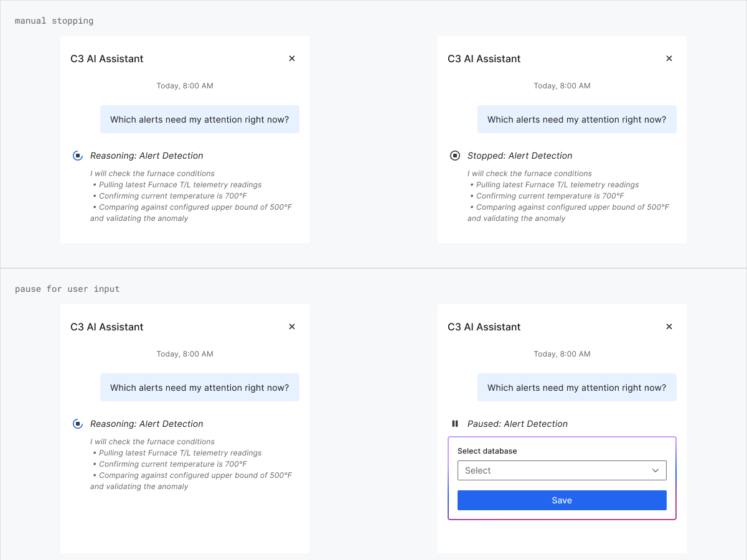This screenshot has height=560, width=747.
Task: Click the 'C3 AI Assistant' title in Paused panel
Action: click(484, 327)
